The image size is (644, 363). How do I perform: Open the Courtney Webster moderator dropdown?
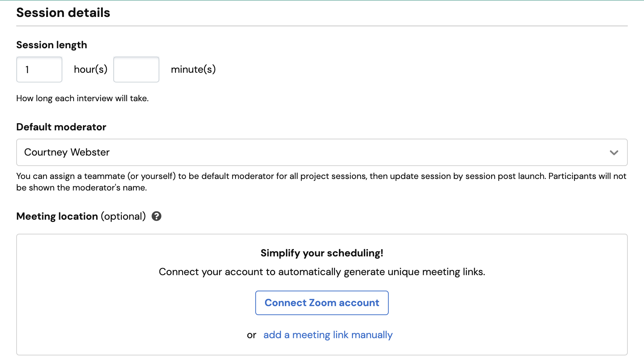coord(321,152)
